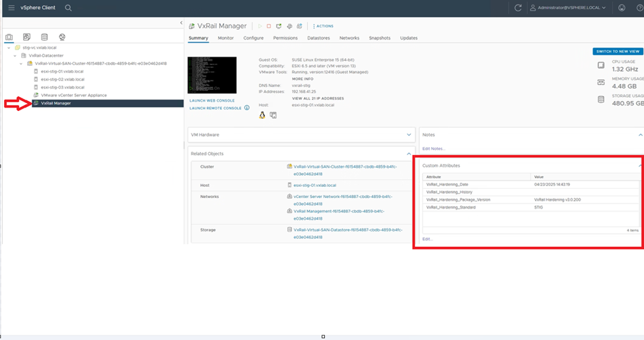The width and height of the screenshot is (644, 340).
Task: Open VxRail-Virtual-SAN-Datastore link
Action: pyautogui.click(x=348, y=234)
